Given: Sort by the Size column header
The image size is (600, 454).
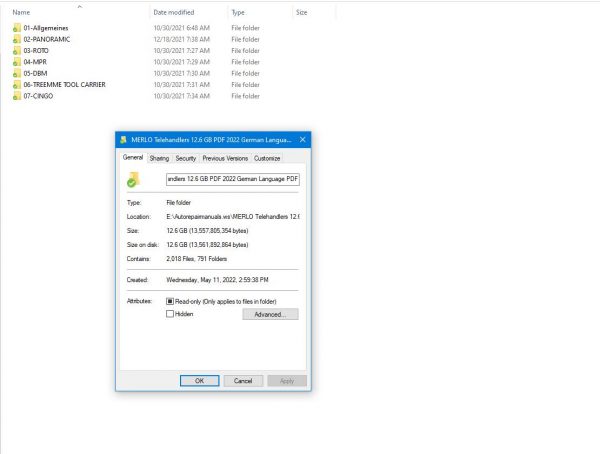Looking at the screenshot, I should (x=302, y=12).
